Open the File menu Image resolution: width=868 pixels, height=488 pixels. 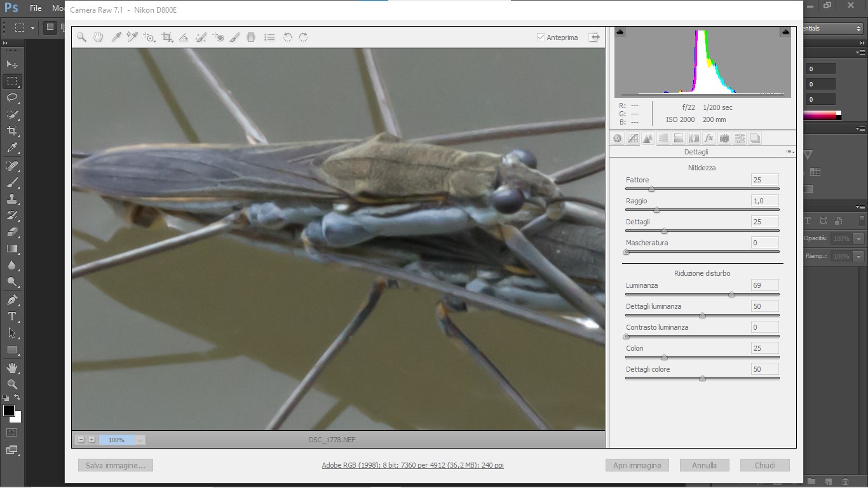pos(36,8)
